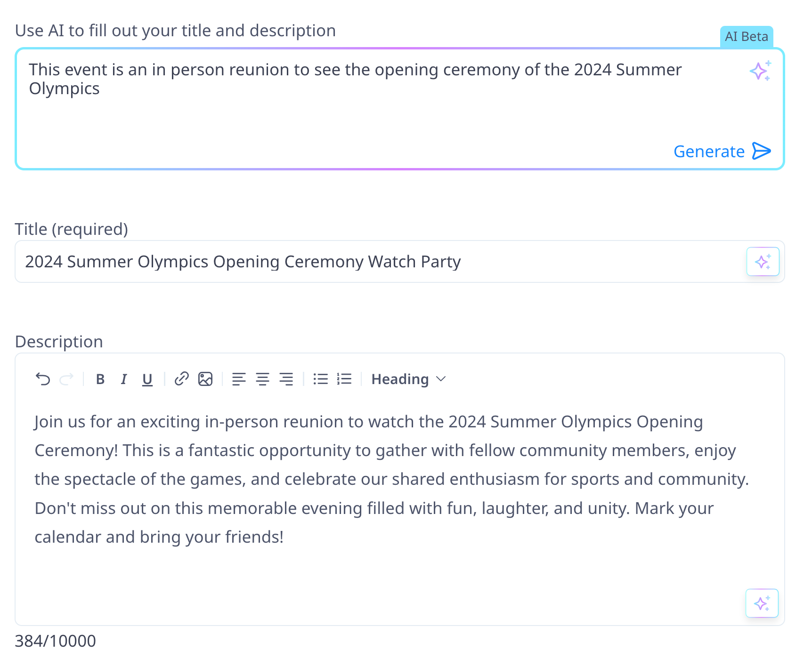Viewport: 812px width, 658px height.
Task: Toggle italic formatting
Action: tap(123, 379)
